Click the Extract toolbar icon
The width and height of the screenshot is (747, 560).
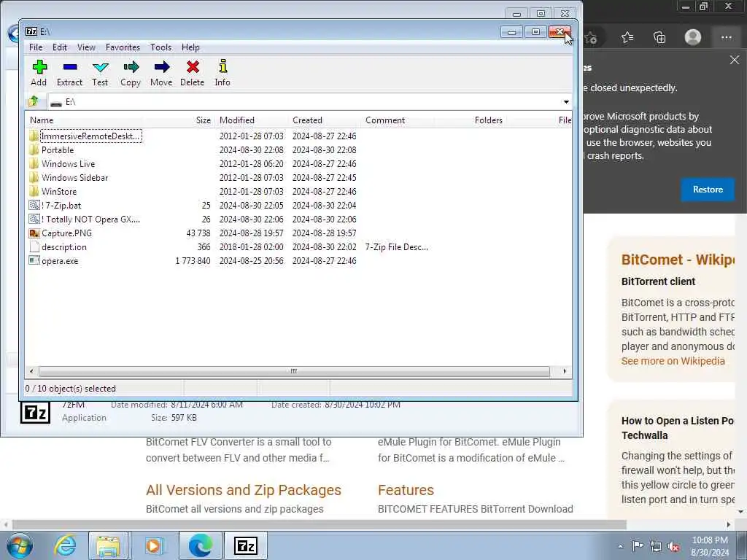(69, 67)
